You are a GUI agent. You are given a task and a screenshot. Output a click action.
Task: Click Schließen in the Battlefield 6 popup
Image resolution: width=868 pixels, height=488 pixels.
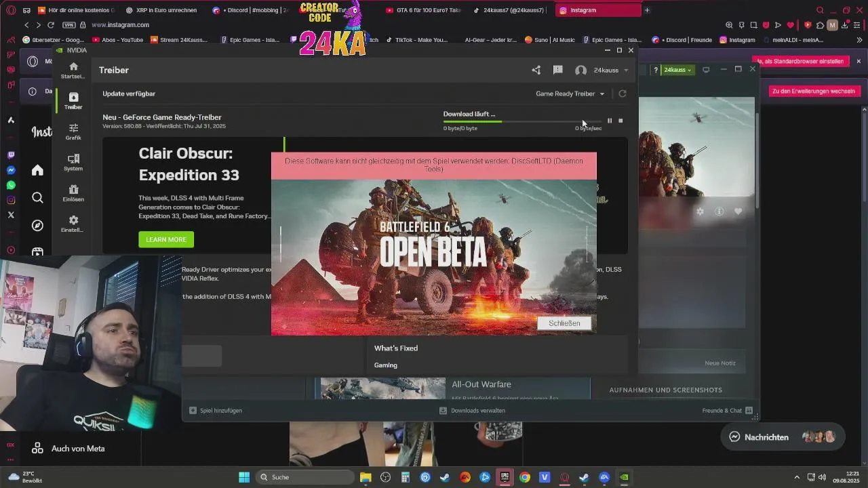pyautogui.click(x=564, y=323)
